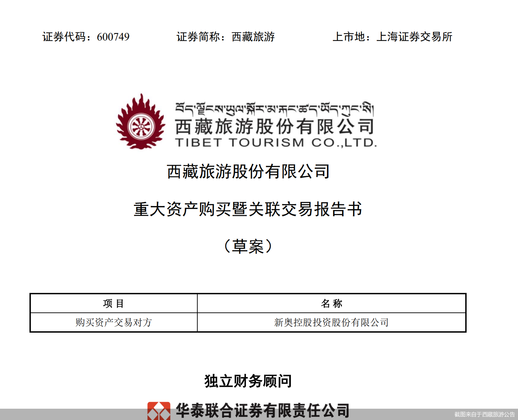Screen dimensions: 518x420
Task: Click the caption 截图来自于西藏旅游公告
Action: (484, 415)
